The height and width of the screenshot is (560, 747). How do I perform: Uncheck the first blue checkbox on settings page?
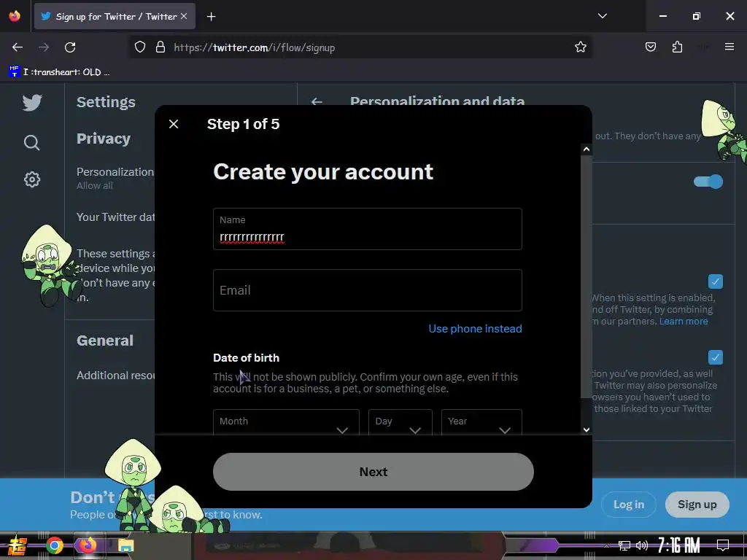click(715, 281)
